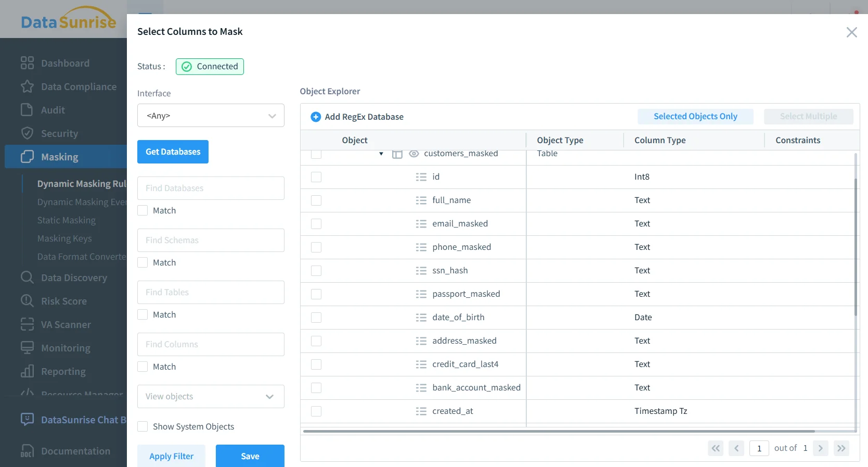Click the table icon next to customers_masked

point(397,155)
